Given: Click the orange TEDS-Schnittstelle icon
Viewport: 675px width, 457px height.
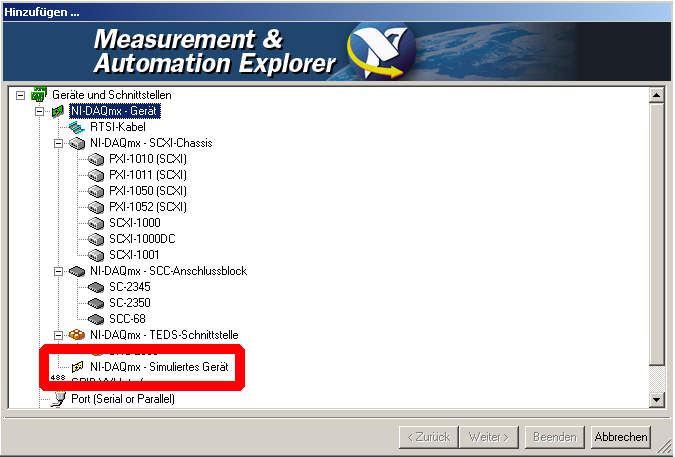Looking at the screenshot, I should 77,335.
